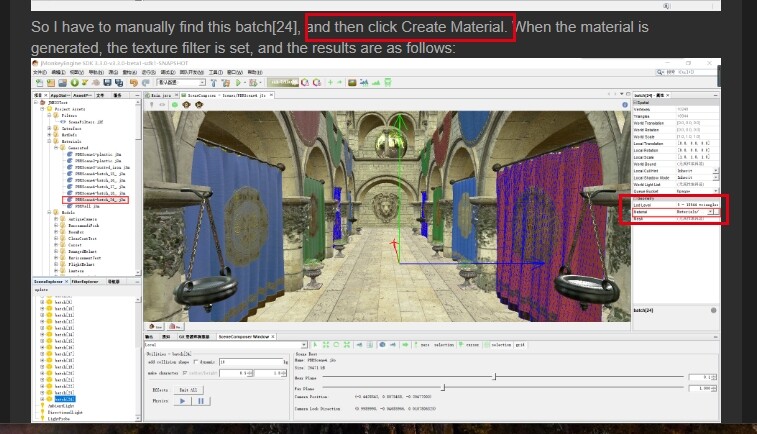Image resolution: width=757 pixels, height=434 pixels.
Task: Click the physics pause button
Action: (201, 401)
